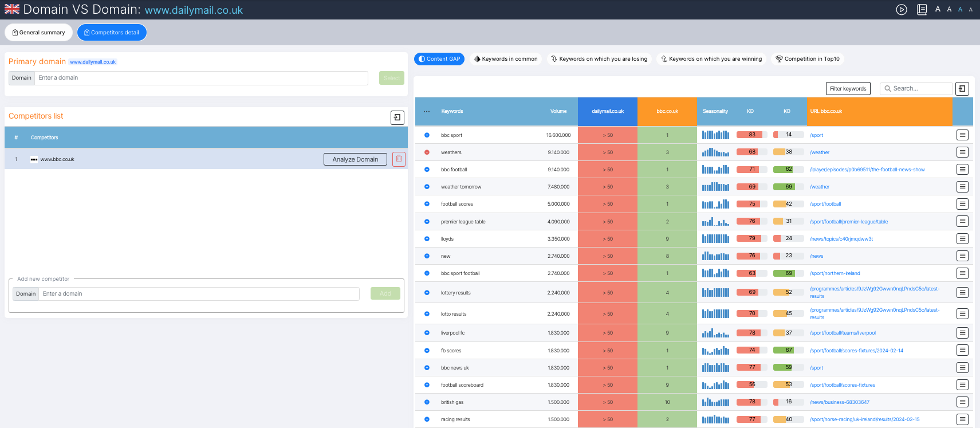Click Analyze Domain for www.bbc.co.uk
Viewport: 980px width, 428px height.
point(355,159)
